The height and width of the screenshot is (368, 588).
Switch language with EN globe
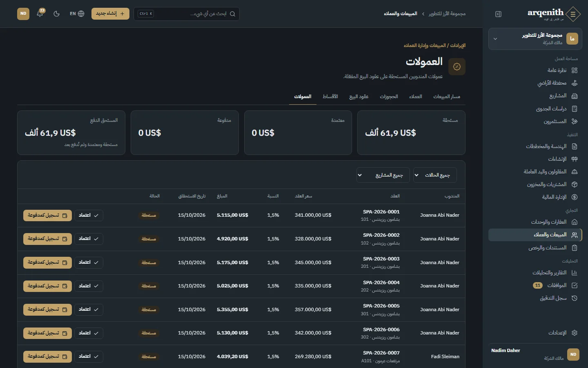pyautogui.click(x=77, y=13)
